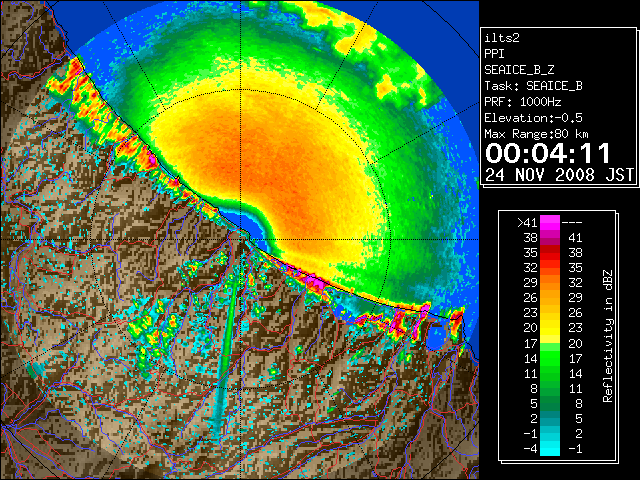Click the narrow green radial beam south of center
Image resolution: width=640 pixels, height=480 pixels.
(225, 351)
